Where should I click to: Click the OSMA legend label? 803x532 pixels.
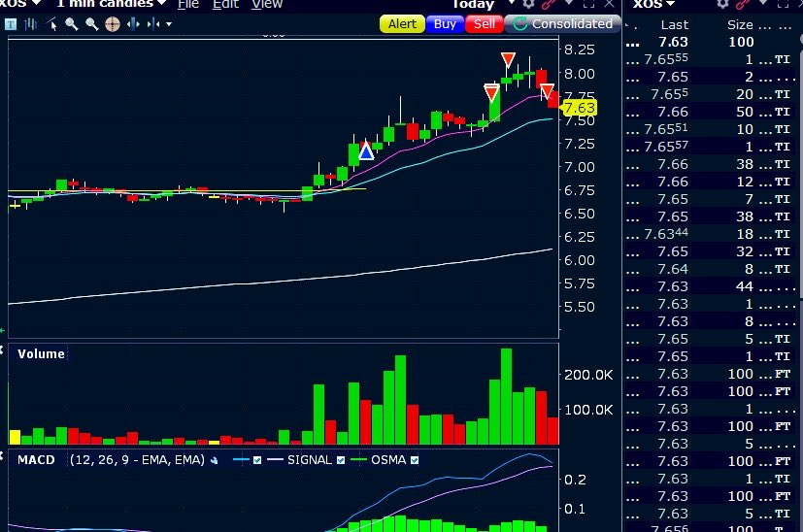[388, 460]
